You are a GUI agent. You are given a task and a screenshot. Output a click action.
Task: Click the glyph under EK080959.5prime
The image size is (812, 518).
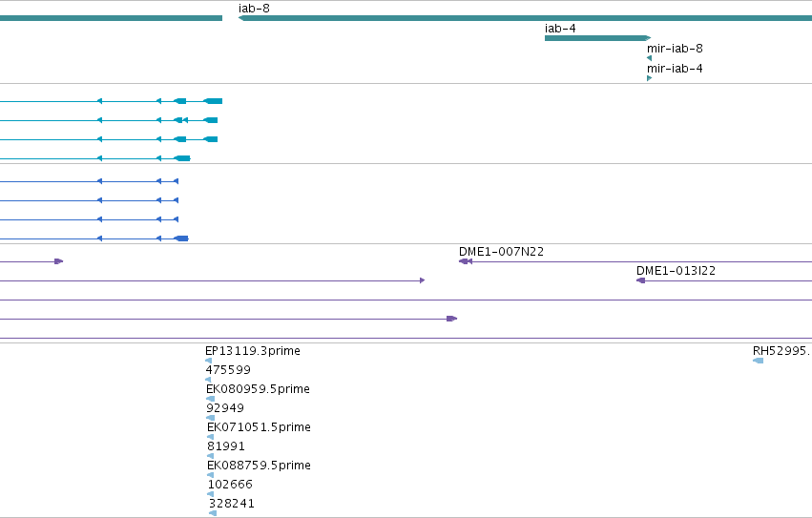(x=210, y=399)
